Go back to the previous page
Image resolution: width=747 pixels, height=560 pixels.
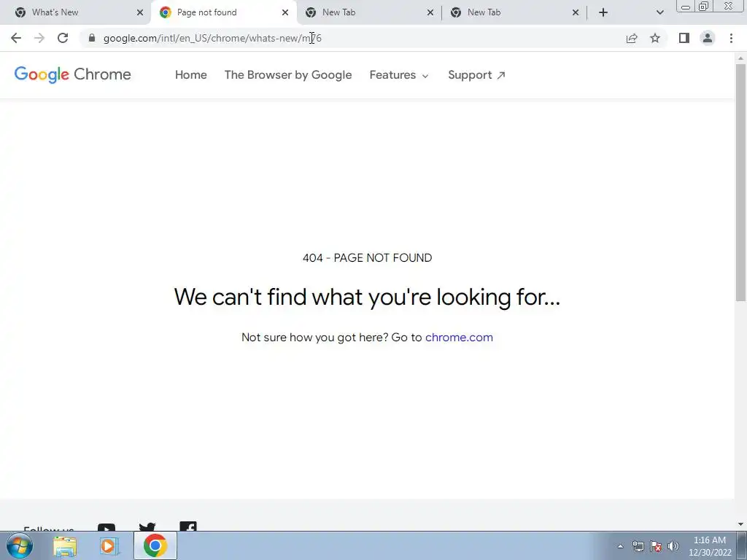pyautogui.click(x=16, y=38)
